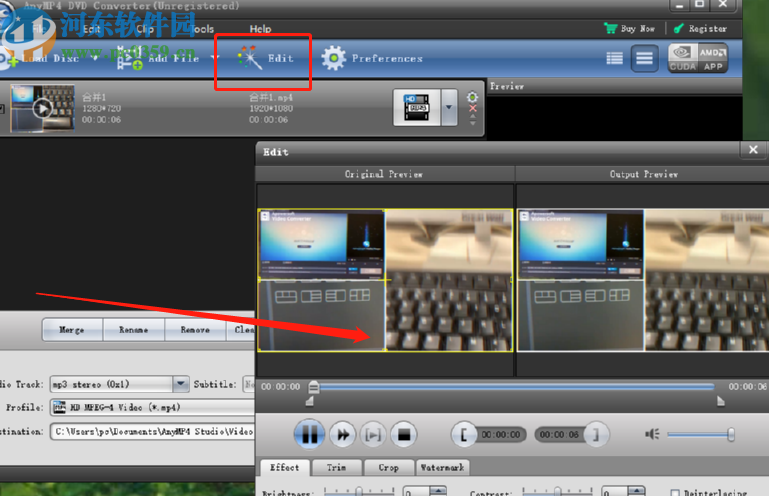The image size is (769, 496).
Task: Mute audio via the speaker icon
Action: 652,434
